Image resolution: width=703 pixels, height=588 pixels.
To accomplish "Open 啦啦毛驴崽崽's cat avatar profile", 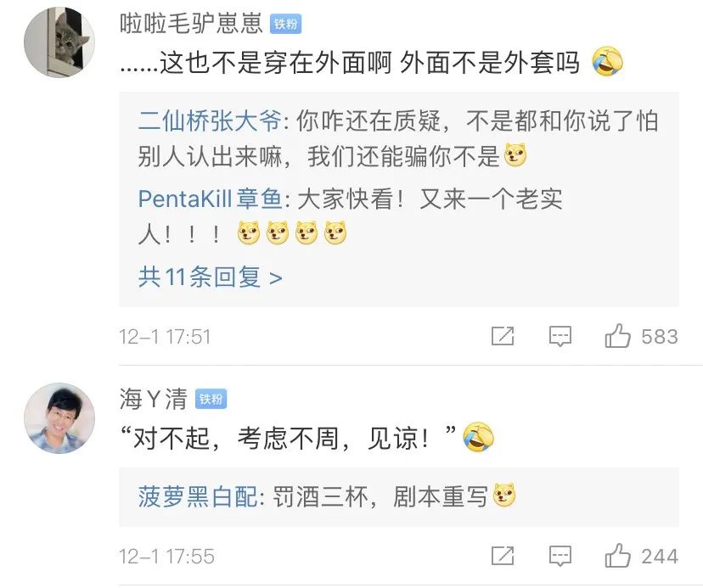I will [59, 45].
